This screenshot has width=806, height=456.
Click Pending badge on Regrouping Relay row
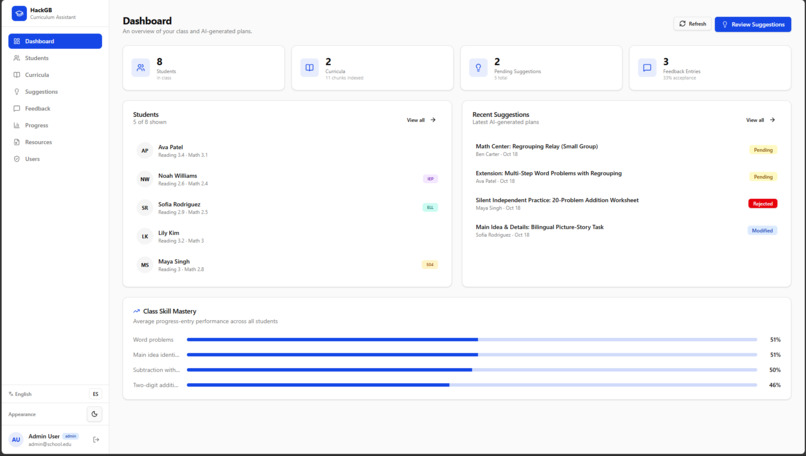(763, 150)
